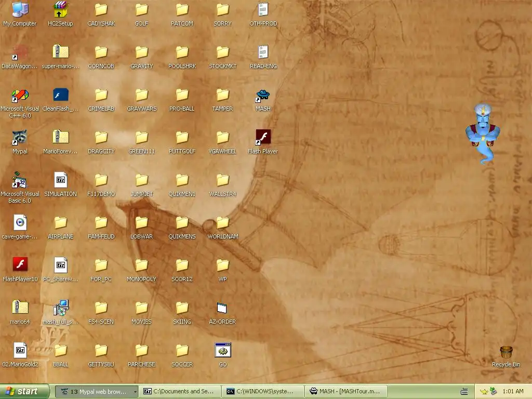Select the DRAGCITY folder
The image size is (532, 399).
point(101,137)
